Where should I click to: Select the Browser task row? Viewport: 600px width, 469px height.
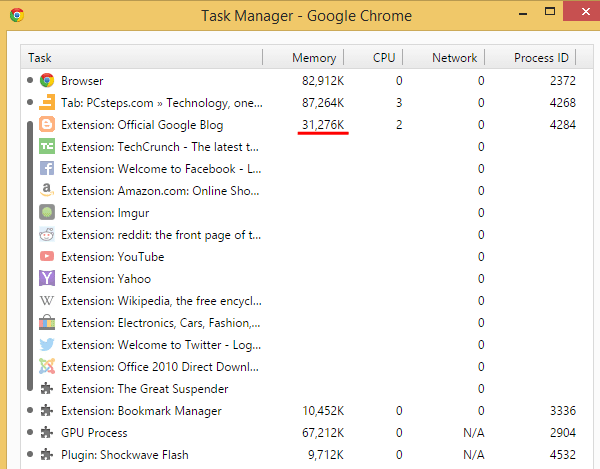[306, 81]
